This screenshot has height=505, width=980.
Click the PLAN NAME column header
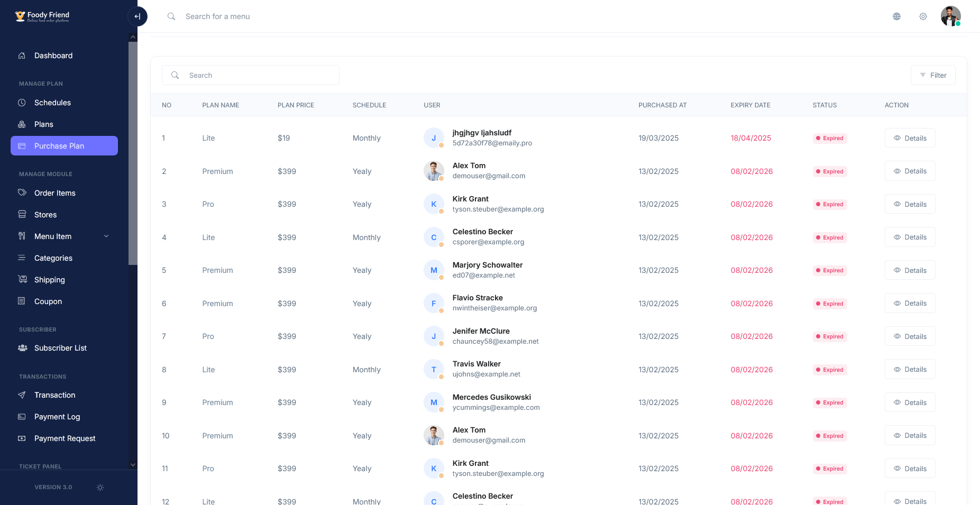tap(221, 105)
